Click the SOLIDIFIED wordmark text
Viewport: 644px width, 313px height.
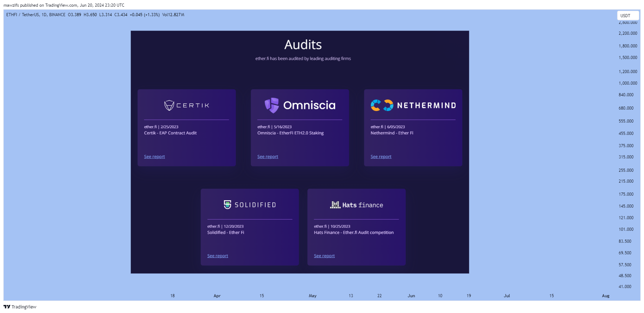[255, 205]
